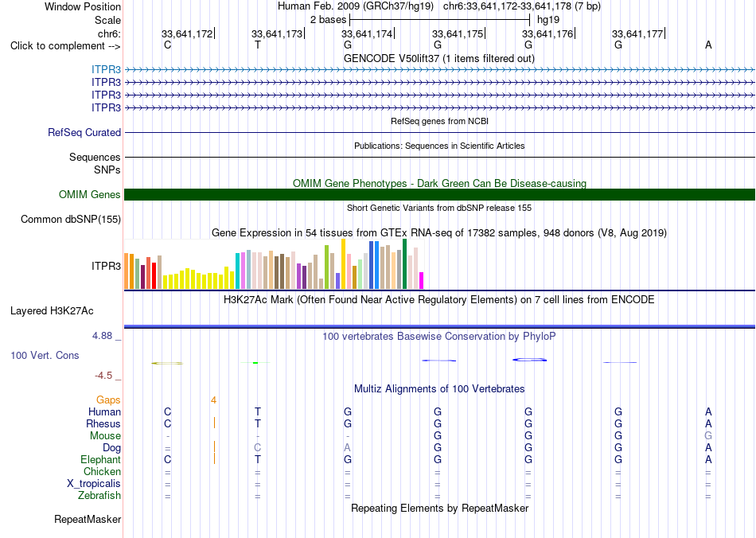Select the Mouse alignment row label
Viewport: 756px width, 538px height.
[x=105, y=436]
